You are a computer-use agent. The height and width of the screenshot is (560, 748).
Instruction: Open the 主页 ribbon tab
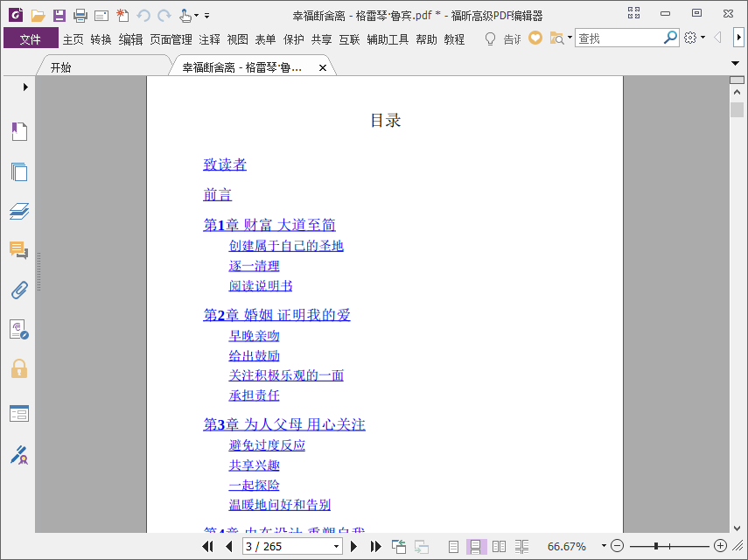73,39
